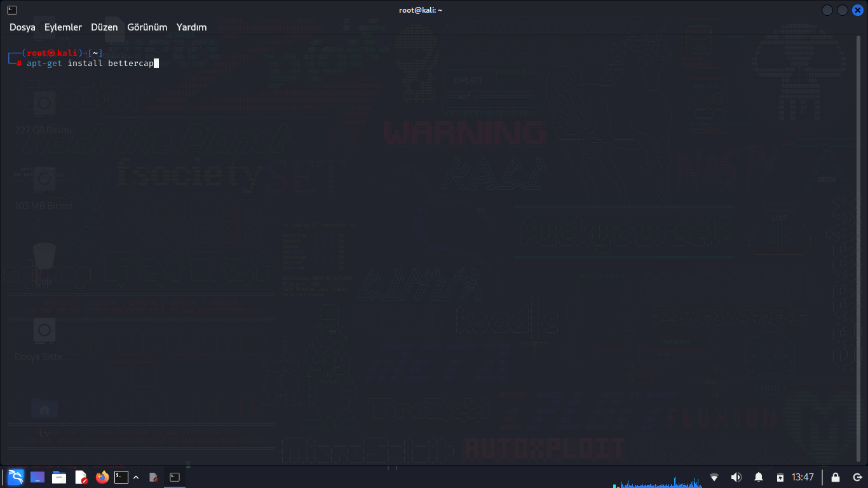
Task: Open the battery power manager icon
Action: (780, 477)
